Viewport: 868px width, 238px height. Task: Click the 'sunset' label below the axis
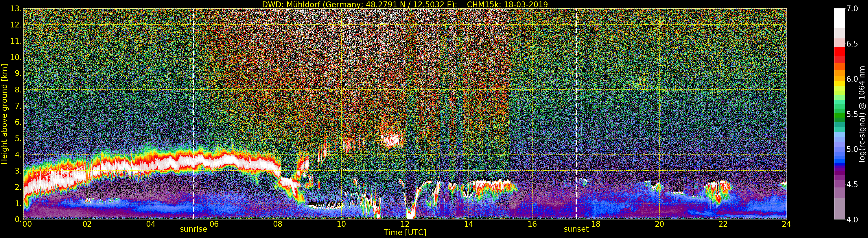(576, 229)
